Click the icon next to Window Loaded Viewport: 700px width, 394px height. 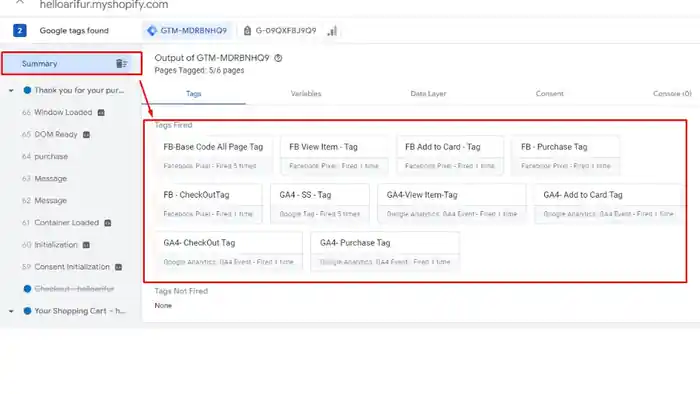point(101,112)
